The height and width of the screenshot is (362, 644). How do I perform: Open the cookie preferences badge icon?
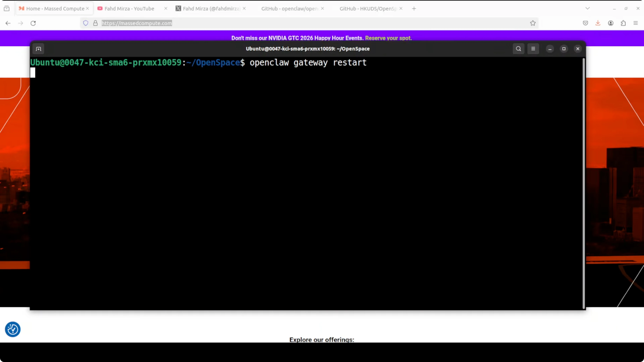pos(12,329)
